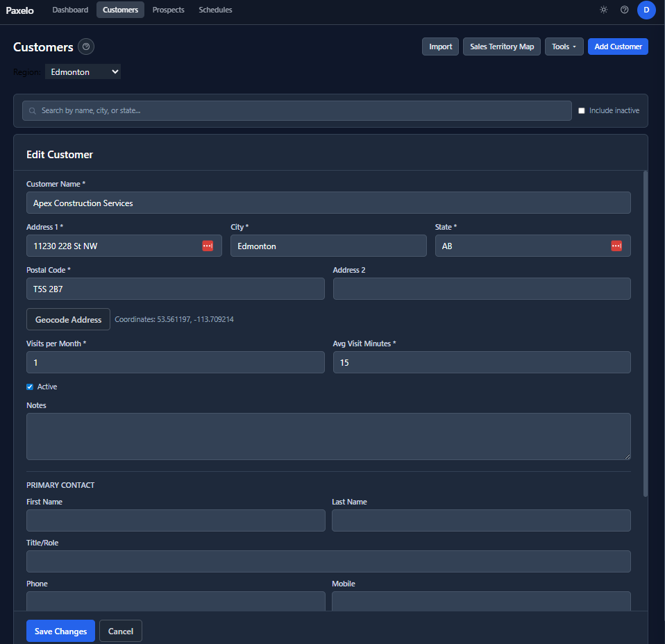Open the Tools dropdown

(x=564, y=46)
